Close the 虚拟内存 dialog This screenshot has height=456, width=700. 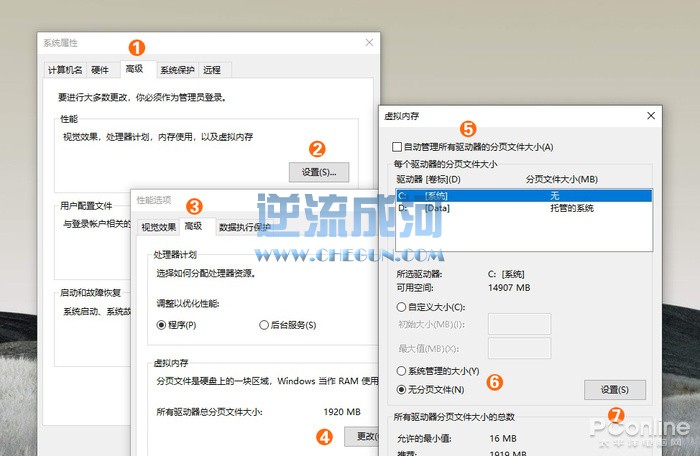(651, 116)
